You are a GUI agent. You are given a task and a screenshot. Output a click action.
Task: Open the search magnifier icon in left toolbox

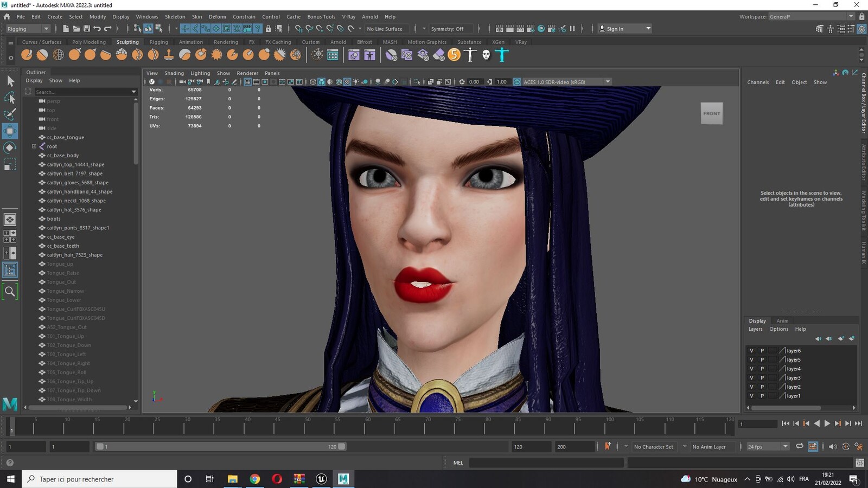10,292
